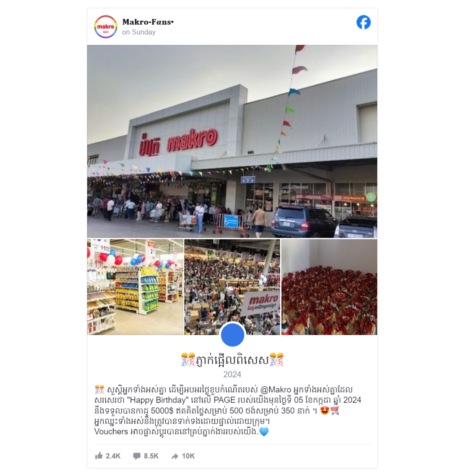Screen dimensions: 464x476
Task: Click the 2024 label under the headline
Action: [232, 375]
